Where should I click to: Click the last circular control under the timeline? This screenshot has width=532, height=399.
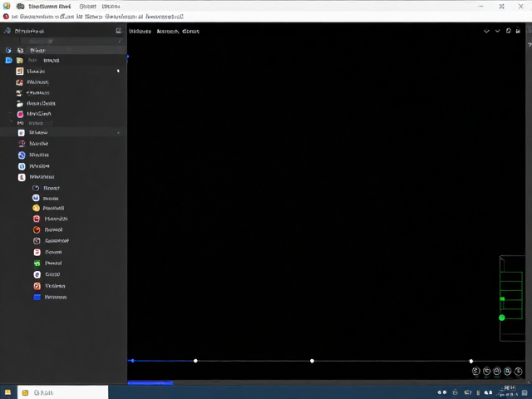519,372
